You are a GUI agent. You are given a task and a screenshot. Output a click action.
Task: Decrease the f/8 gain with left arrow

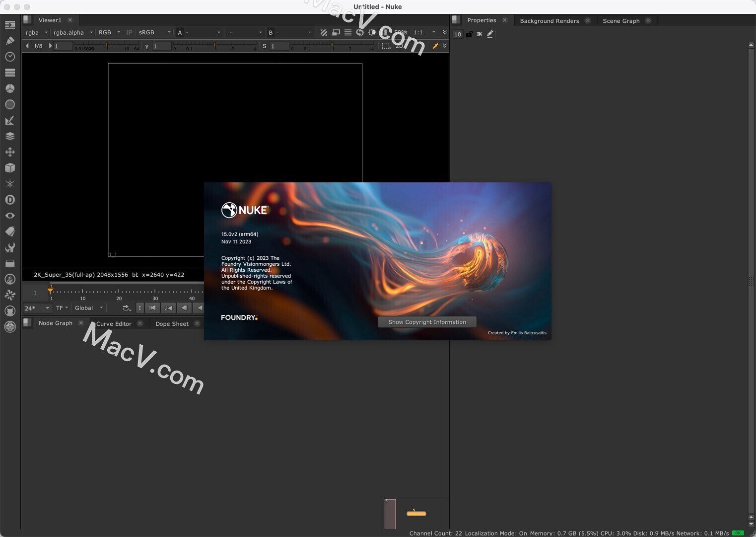pyautogui.click(x=27, y=46)
